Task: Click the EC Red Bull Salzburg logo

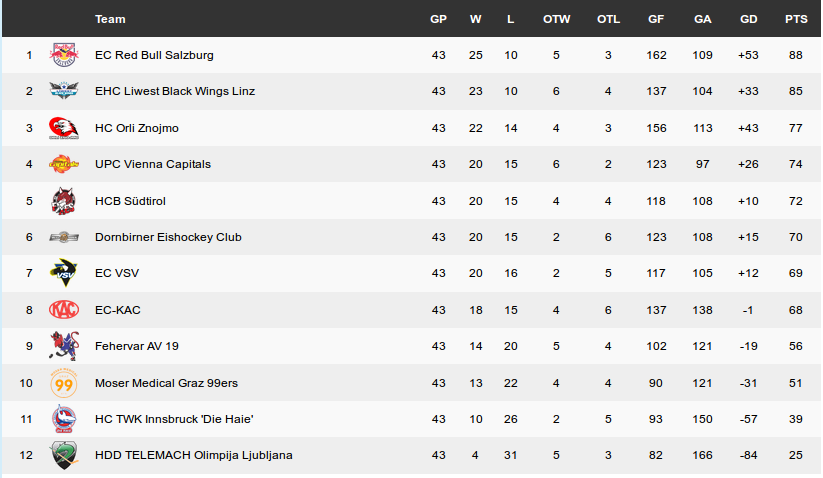Action: tap(64, 55)
